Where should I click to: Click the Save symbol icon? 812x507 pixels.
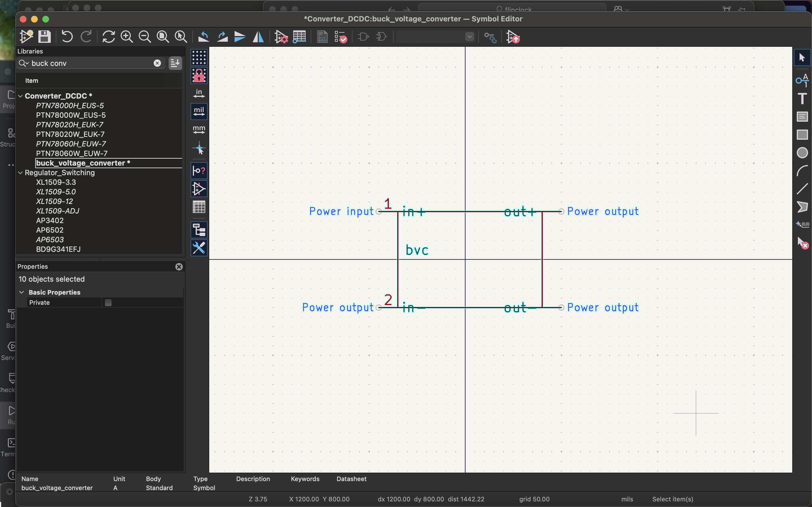coord(44,37)
